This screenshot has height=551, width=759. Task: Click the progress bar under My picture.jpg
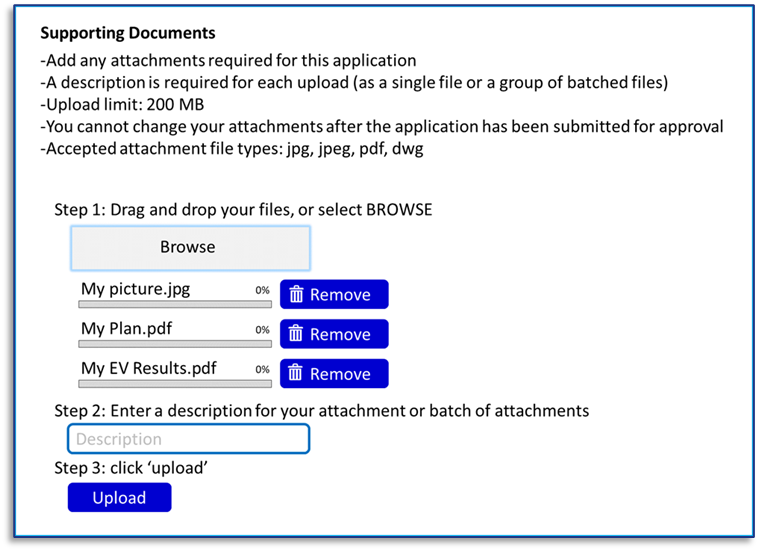click(175, 304)
